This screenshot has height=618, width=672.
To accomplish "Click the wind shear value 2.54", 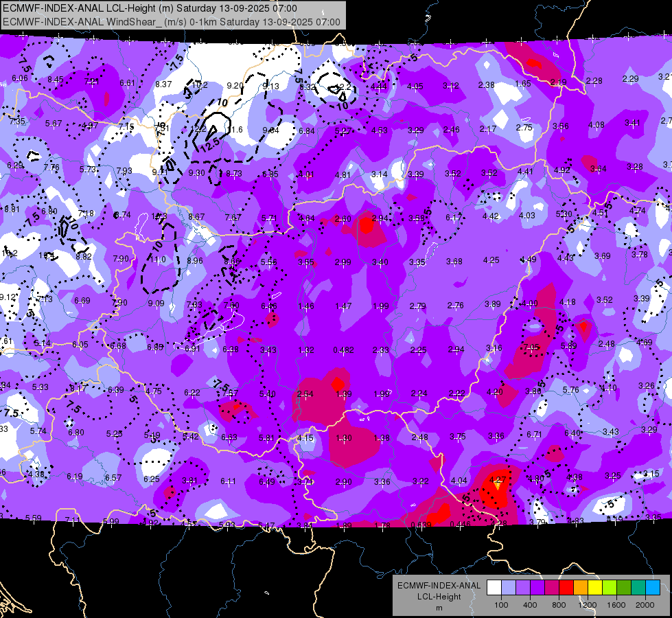I will click(x=305, y=393).
